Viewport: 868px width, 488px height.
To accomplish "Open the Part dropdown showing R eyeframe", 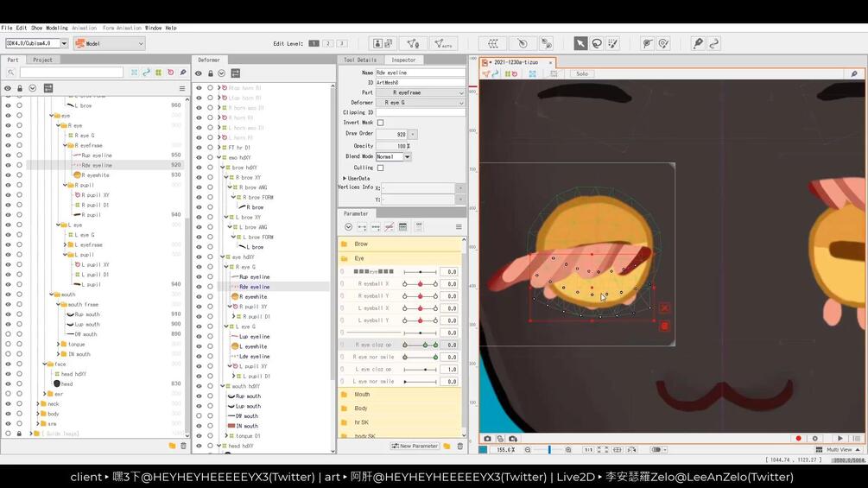I will [420, 92].
